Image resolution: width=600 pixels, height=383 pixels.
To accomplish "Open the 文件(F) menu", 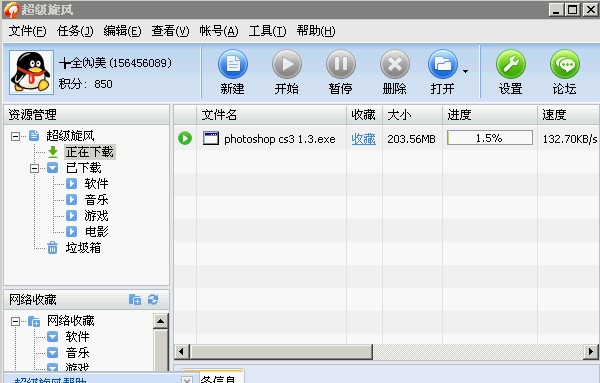I will (x=28, y=31).
